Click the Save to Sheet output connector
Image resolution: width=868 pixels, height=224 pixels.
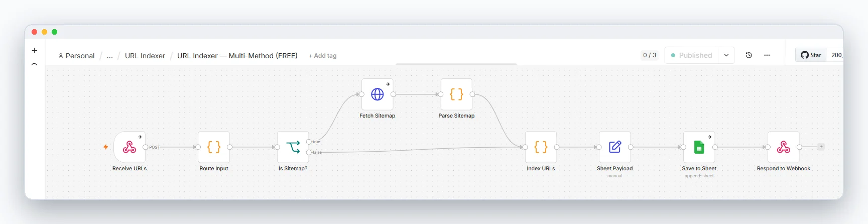click(x=715, y=147)
